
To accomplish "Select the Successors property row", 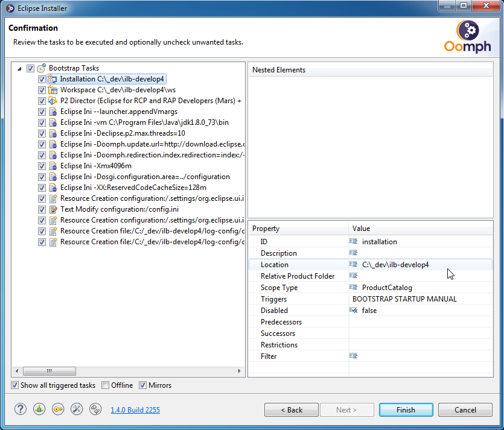I will [370, 334].
